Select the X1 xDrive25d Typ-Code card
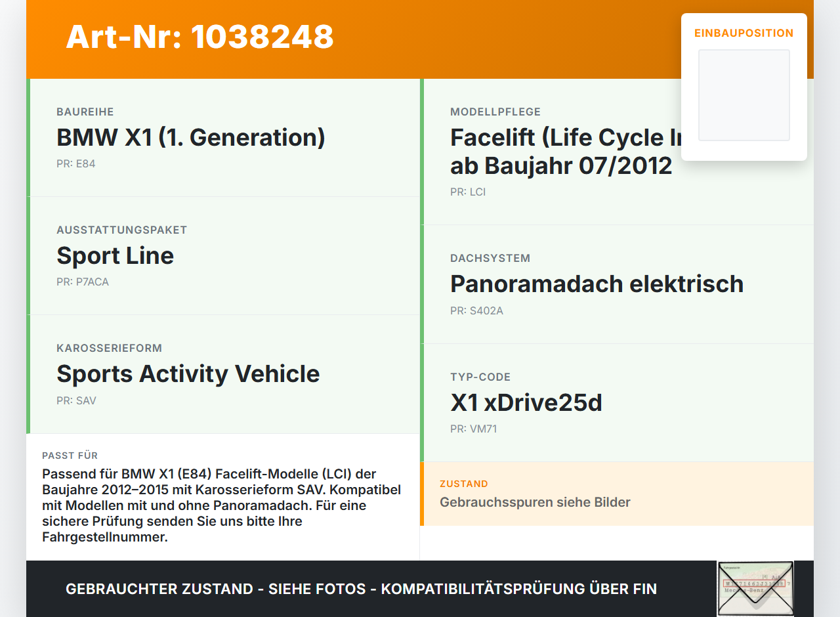 (x=617, y=403)
